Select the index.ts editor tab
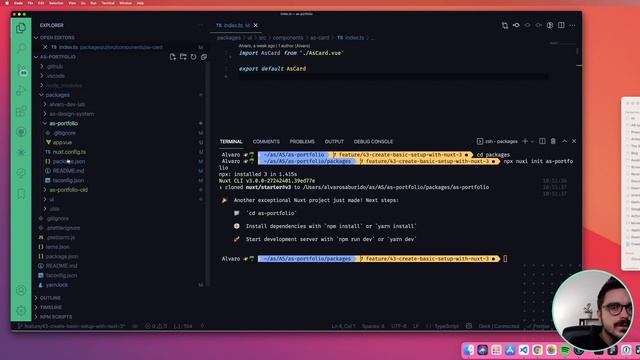The height and width of the screenshot is (360, 640). 236,25
